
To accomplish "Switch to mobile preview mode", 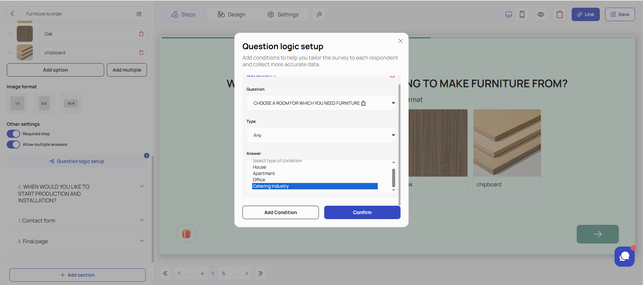I will [522, 14].
